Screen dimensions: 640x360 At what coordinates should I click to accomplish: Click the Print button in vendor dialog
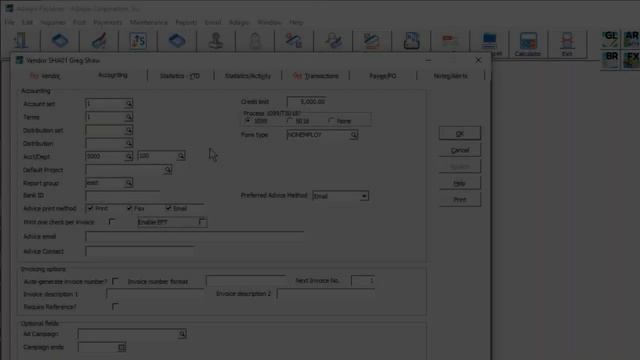[x=460, y=200]
